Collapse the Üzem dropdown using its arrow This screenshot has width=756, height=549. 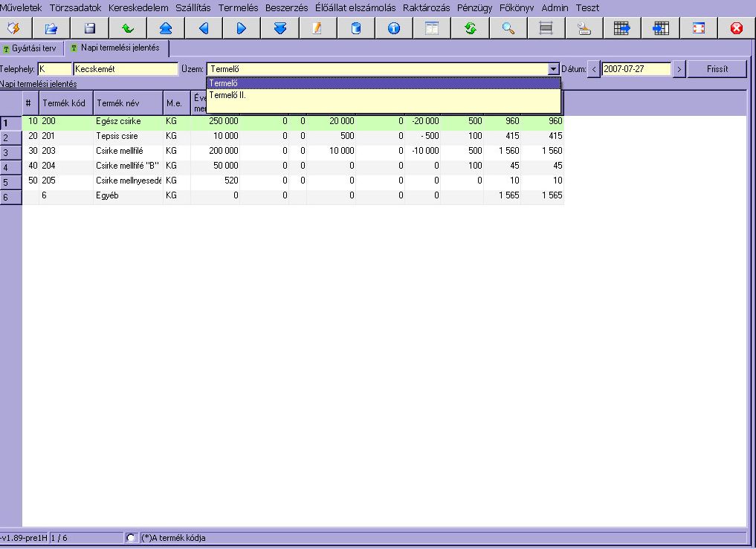click(553, 69)
